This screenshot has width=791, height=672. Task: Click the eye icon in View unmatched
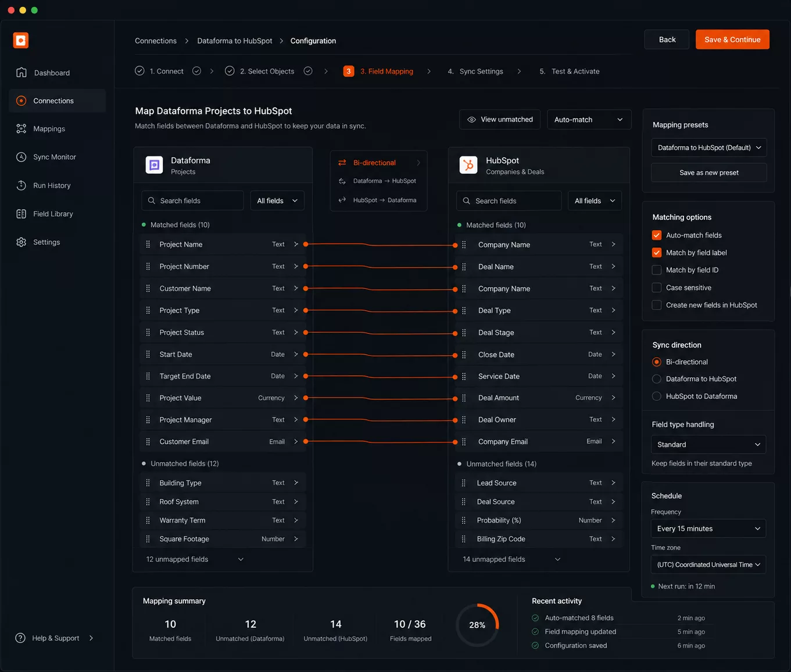472,120
